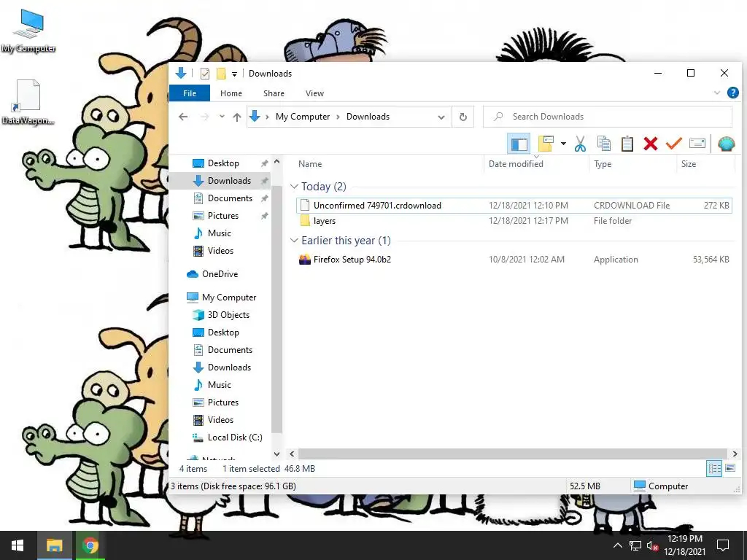Viewport: 747px width, 560px height.
Task: Select the DataWagon desktop shortcut
Action: (x=28, y=102)
